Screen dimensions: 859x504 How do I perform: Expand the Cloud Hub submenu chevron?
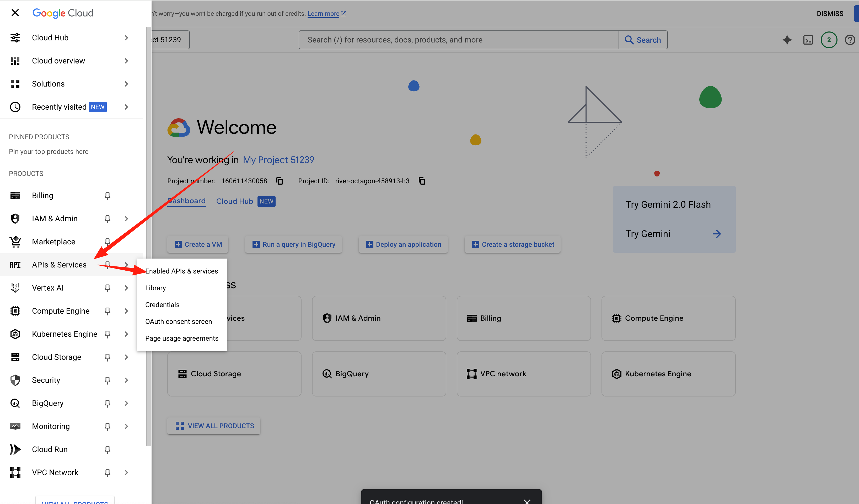(x=126, y=37)
